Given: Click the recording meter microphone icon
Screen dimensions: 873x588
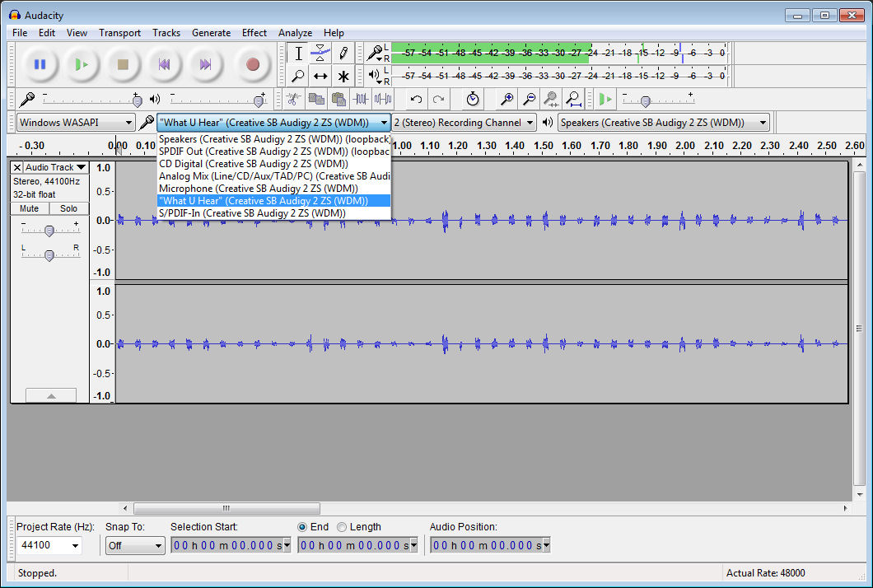Looking at the screenshot, I should click(376, 54).
